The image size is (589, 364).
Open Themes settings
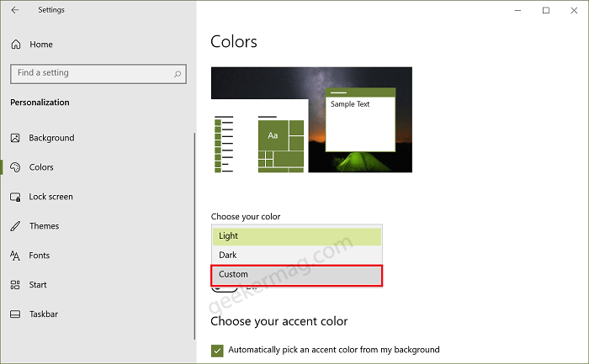(44, 226)
